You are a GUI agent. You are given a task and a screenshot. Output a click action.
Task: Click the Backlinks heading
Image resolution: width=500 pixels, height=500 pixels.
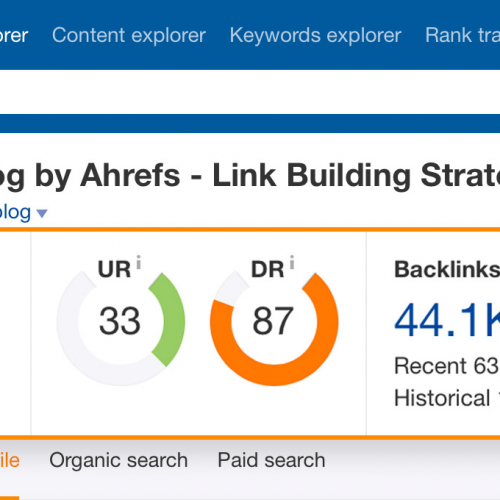[x=447, y=269]
